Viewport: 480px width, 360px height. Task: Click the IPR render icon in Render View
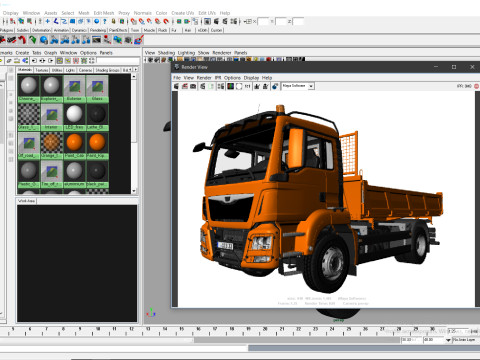coord(202,86)
